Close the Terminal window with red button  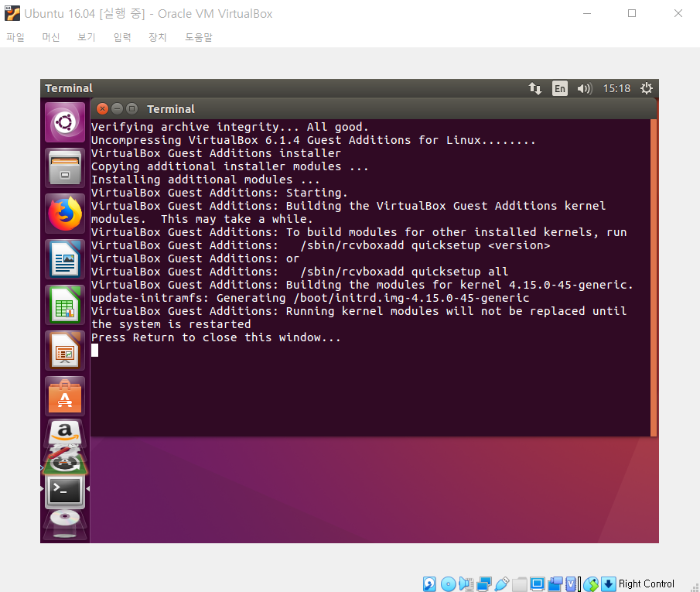pos(103,108)
